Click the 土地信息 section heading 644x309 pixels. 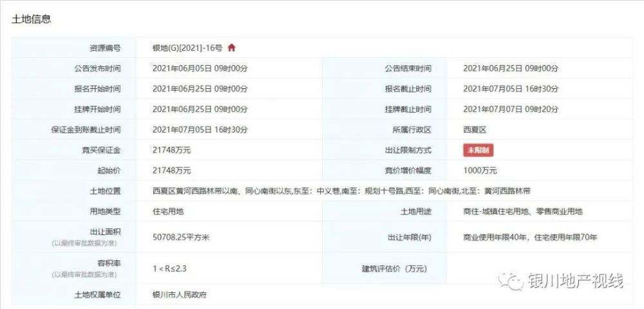click(x=31, y=19)
